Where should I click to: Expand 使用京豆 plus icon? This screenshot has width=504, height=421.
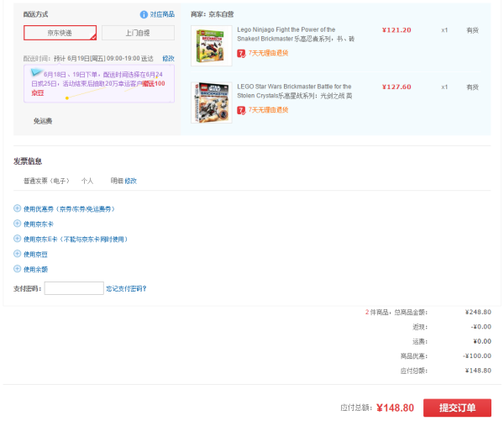tap(17, 254)
